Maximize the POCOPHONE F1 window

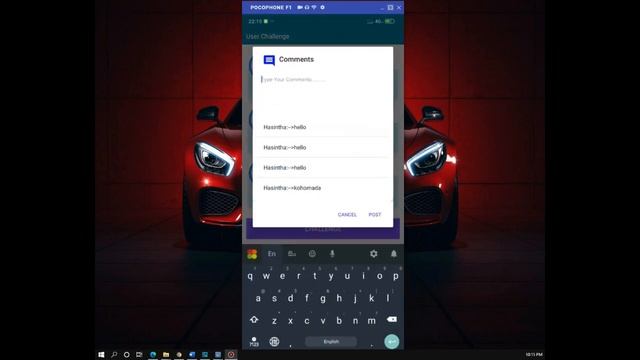[x=390, y=7]
